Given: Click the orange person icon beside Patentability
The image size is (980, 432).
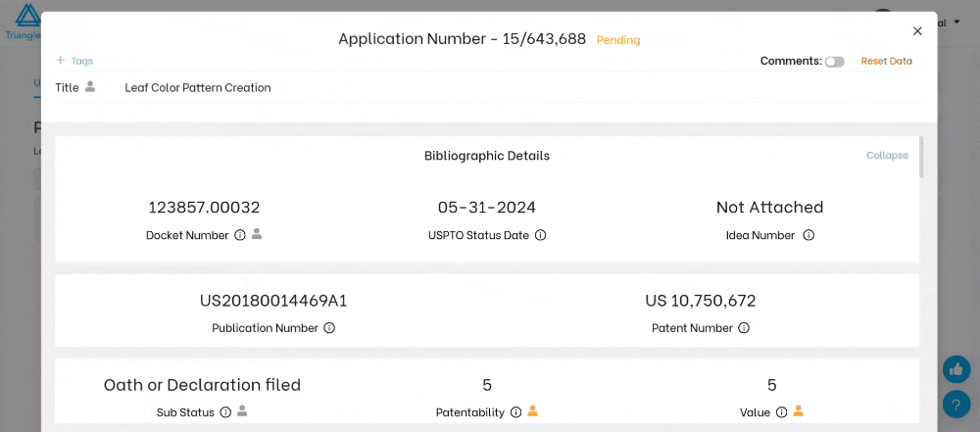Looking at the screenshot, I should [x=533, y=411].
